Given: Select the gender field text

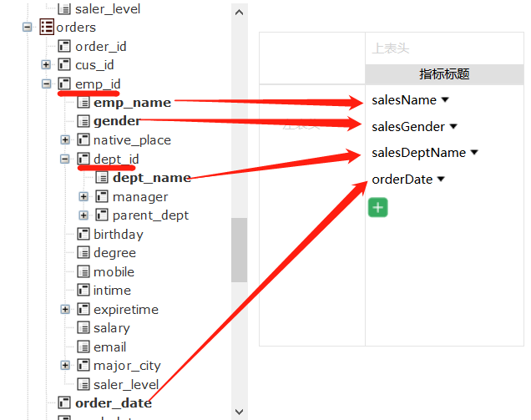Looking at the screenshot, I should [117, 121].
